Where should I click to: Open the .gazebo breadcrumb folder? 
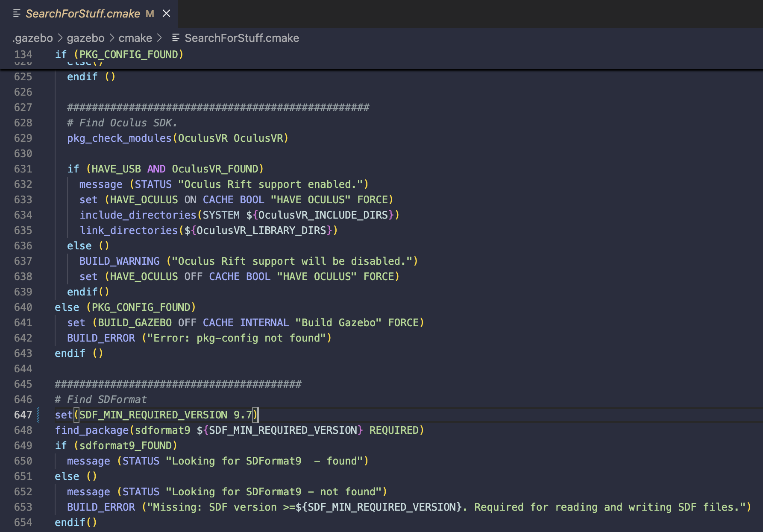point(33,38)
